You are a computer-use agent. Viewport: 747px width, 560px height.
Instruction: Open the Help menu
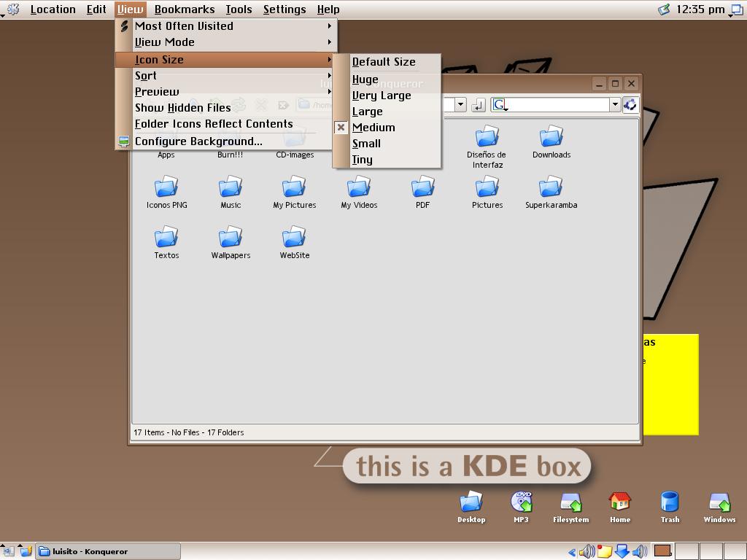tap(328, 9)
